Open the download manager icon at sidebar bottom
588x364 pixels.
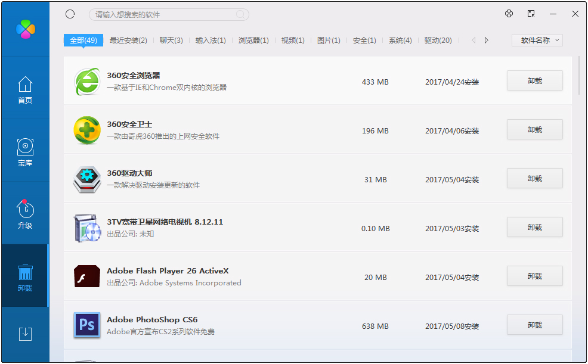[24, 334]
